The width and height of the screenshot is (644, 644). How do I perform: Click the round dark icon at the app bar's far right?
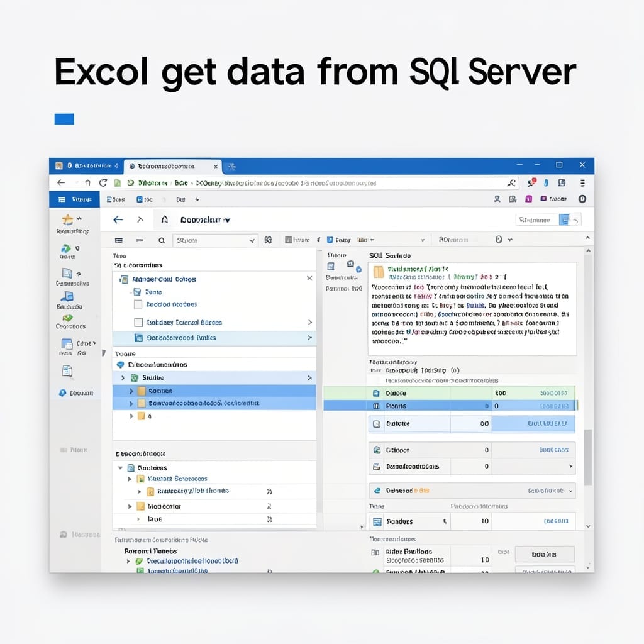pyautogui.click(x=582, y=199)
